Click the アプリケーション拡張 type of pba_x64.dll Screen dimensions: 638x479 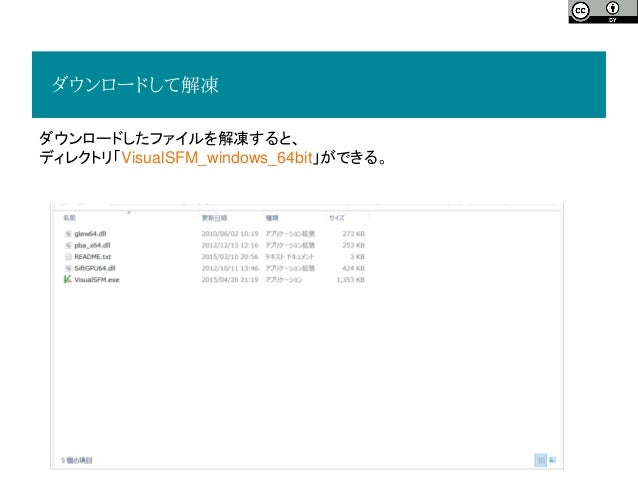[x=290, y=245]
